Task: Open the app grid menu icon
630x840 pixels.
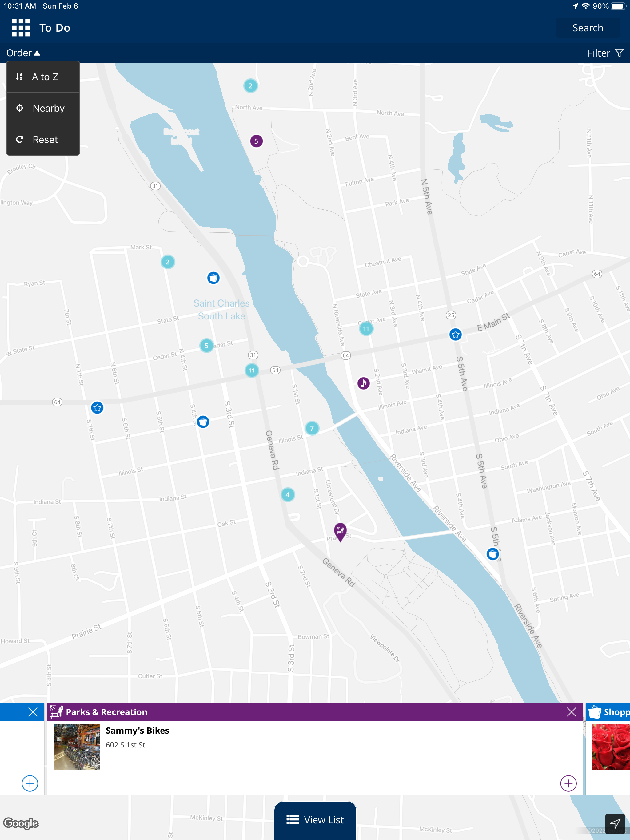Action: (21, 28)
